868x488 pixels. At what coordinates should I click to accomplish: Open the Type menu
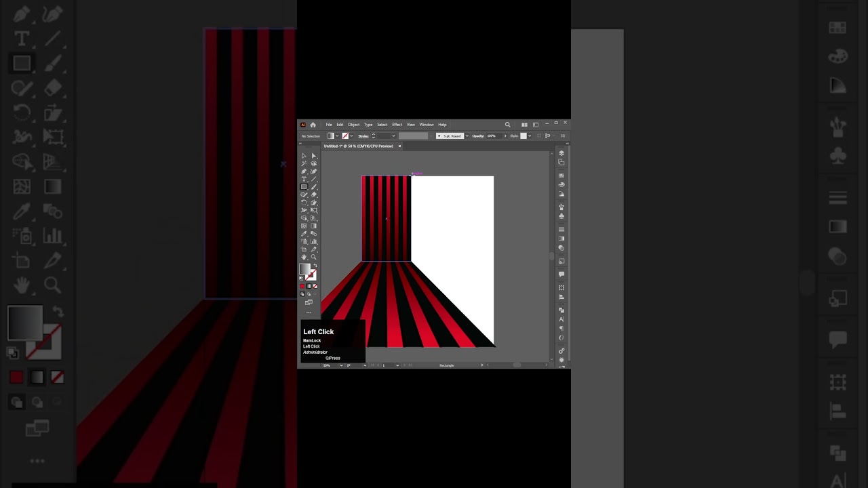coord(368,125)
